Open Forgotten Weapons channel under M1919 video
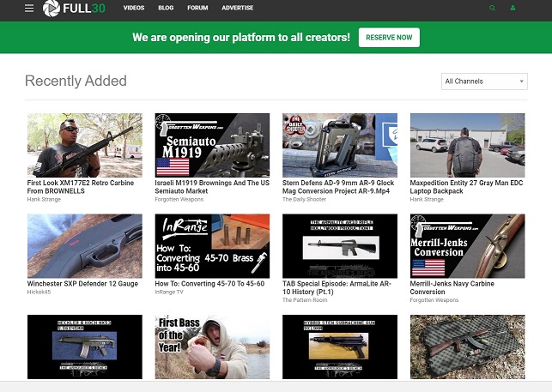552x392 pixels. [179, 199]
